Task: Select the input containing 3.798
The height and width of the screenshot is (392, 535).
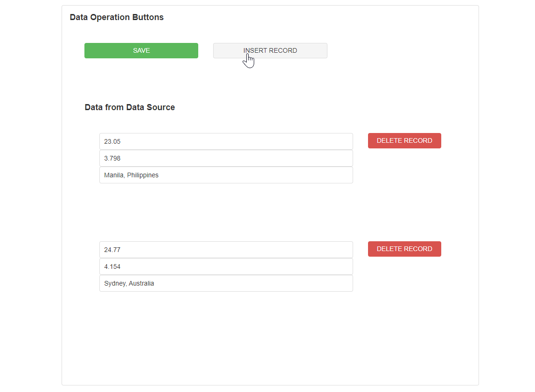Action: coord(226,158)
